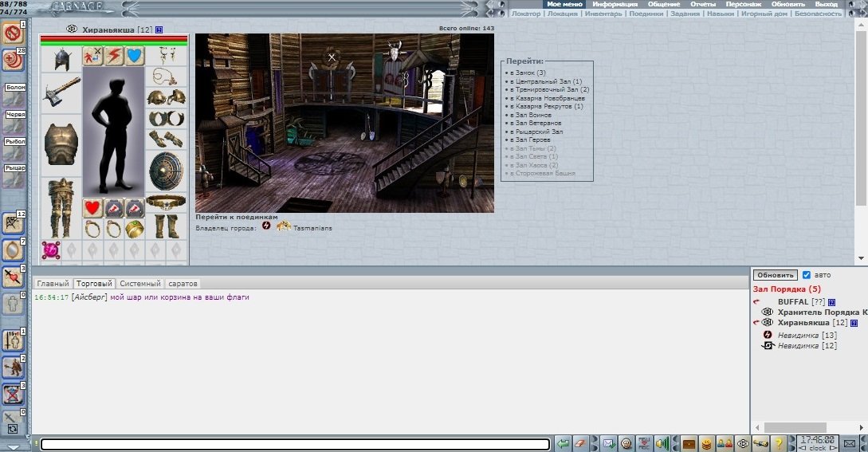Click the lightning bolt icon above character
868x452 pixels.
114,56
